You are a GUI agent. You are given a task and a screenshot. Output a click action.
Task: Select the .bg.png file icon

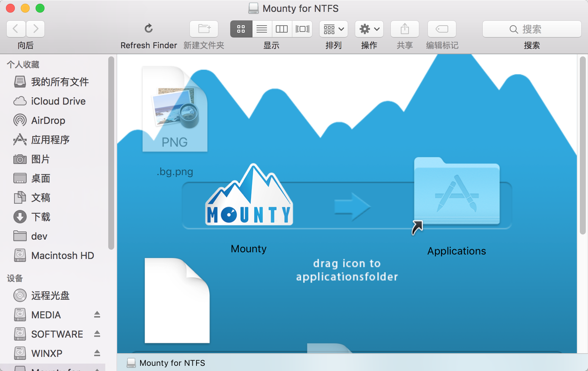click(175, 109)
